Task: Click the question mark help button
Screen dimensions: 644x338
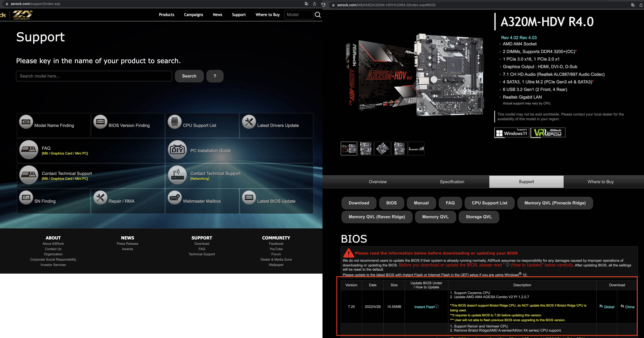Action: click(215, 76)
